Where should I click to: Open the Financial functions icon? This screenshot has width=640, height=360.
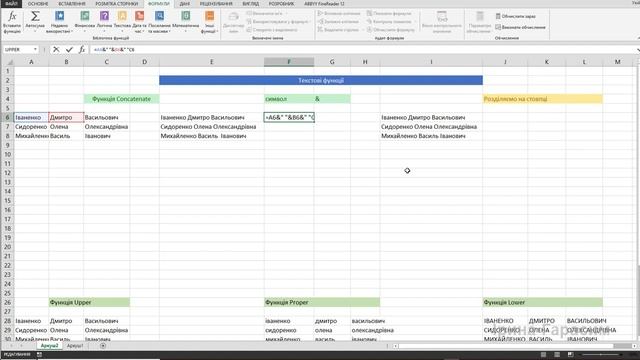(x=85, y=16)
